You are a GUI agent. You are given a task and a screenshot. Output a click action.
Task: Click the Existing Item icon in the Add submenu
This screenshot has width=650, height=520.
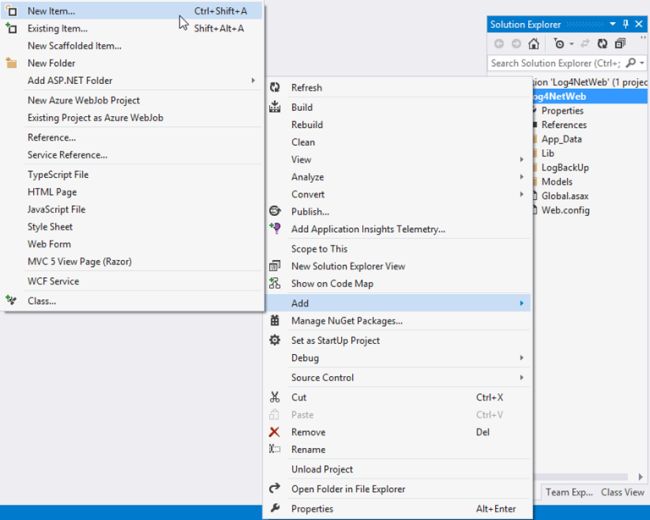pos(11,28)
